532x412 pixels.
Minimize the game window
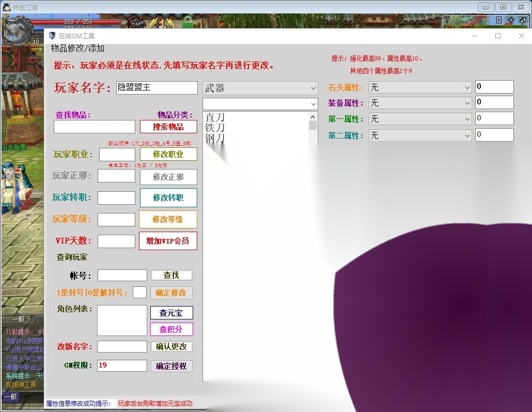[x=486, y=7]
